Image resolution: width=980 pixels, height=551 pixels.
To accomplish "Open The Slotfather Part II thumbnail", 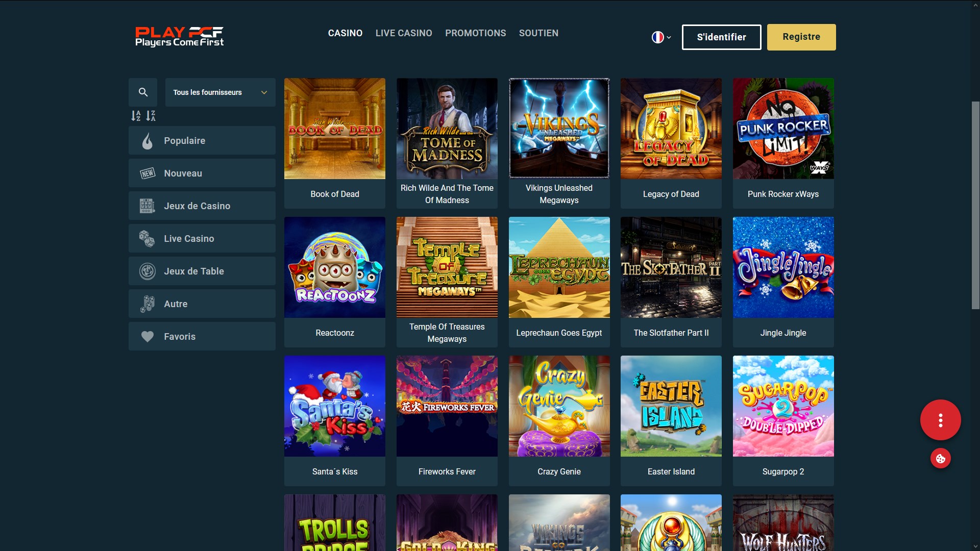I will click(x=671, y=267).
